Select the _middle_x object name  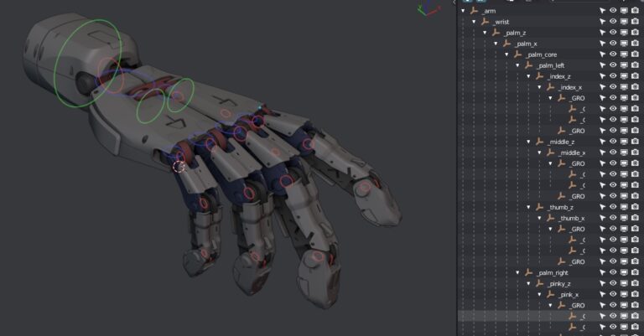point(572,152)
